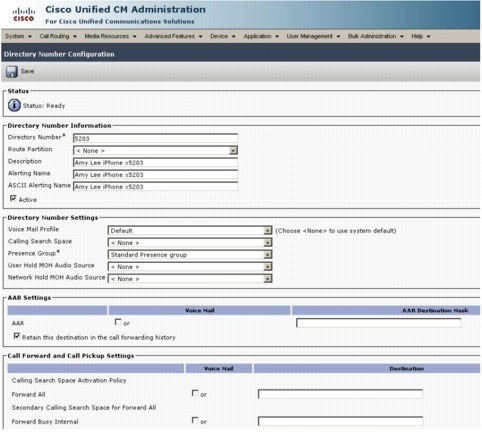Toggle the AAR Voice Mail checkbox

click(118, 322)
